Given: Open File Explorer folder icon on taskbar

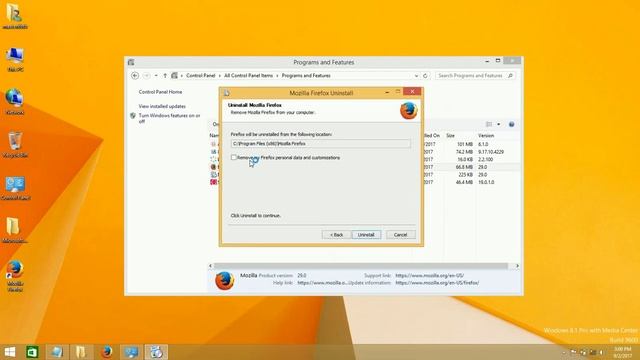Looking at the screenshot, I should (81, 352).
